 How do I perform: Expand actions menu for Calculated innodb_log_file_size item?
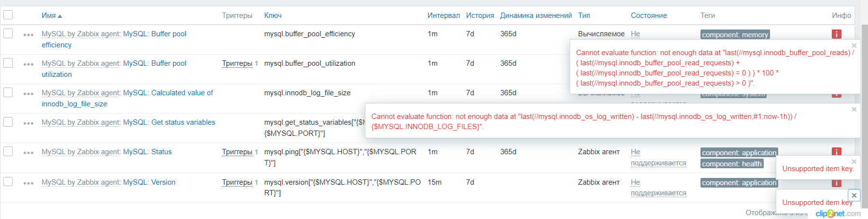click(x=28, y=94)
